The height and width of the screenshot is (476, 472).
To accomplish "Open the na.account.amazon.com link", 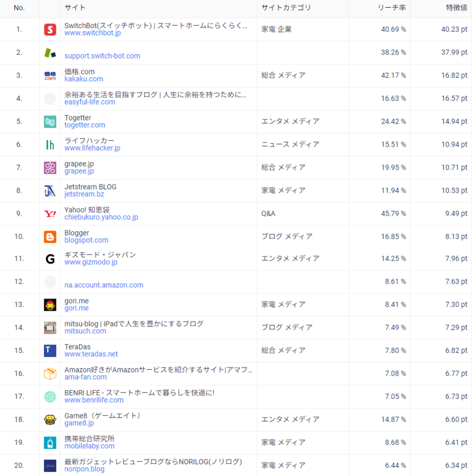I will (104, 285).
